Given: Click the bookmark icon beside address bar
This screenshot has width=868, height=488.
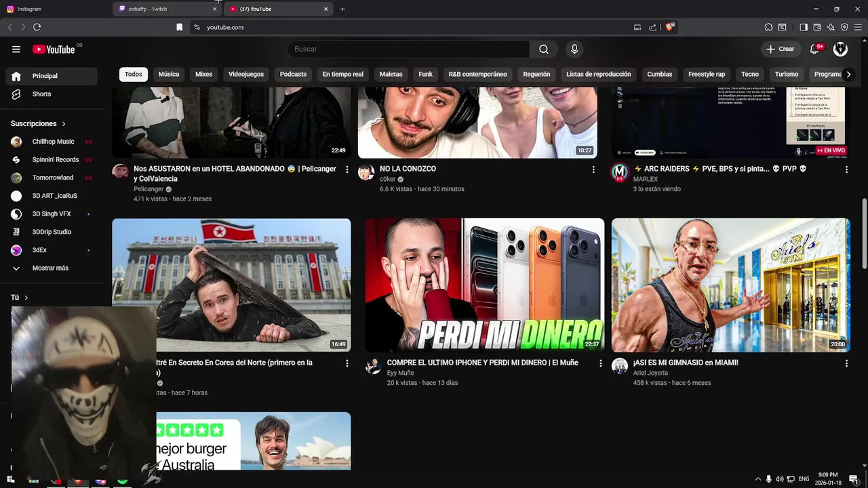Looking at the screenshot, I should [179, 27].
